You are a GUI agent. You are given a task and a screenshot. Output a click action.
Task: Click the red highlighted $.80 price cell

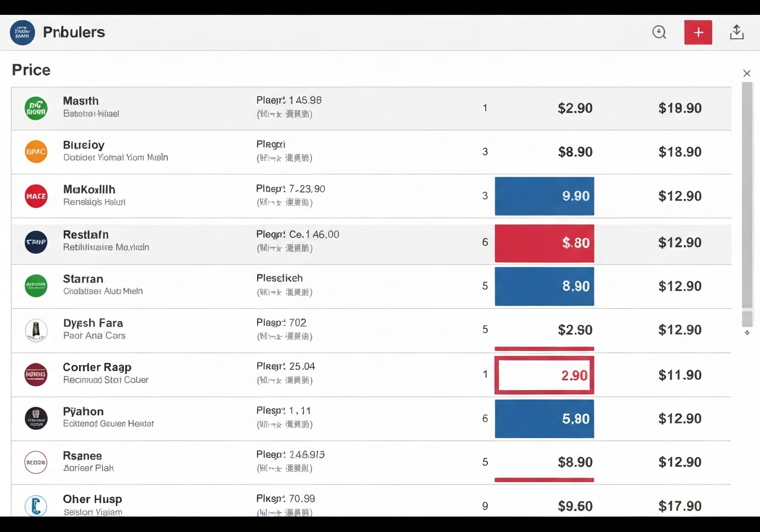click(544, 243)
